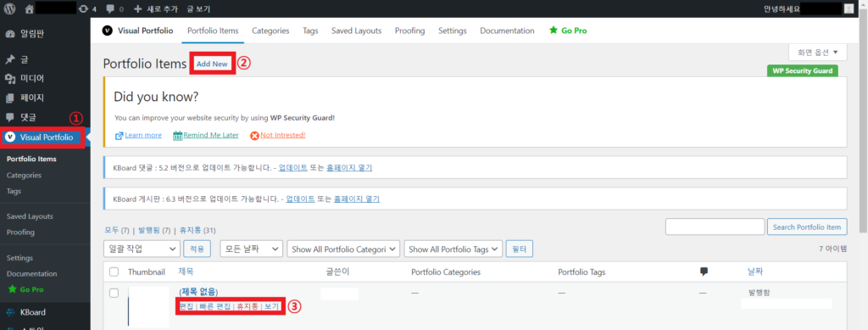Click 글 보기 in the admin bar
Image resolution: width=868 pixels, height=330 pixels.
click(x=198, y=8)
